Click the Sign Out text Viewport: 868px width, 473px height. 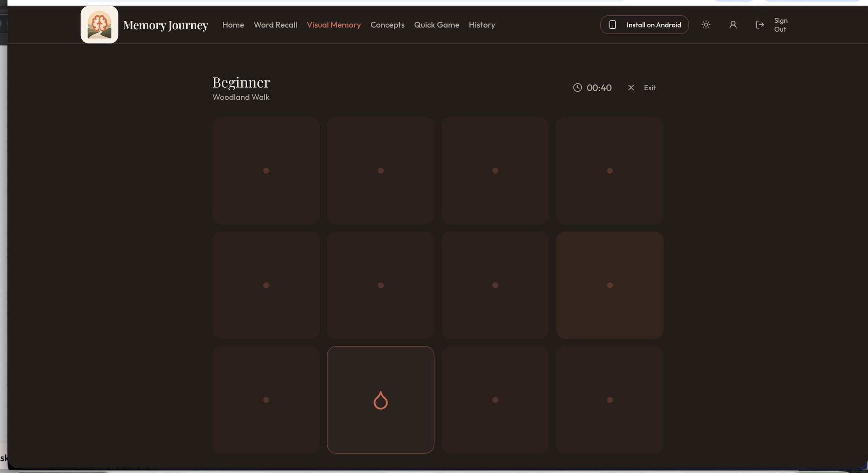click(x=781, y=25)
